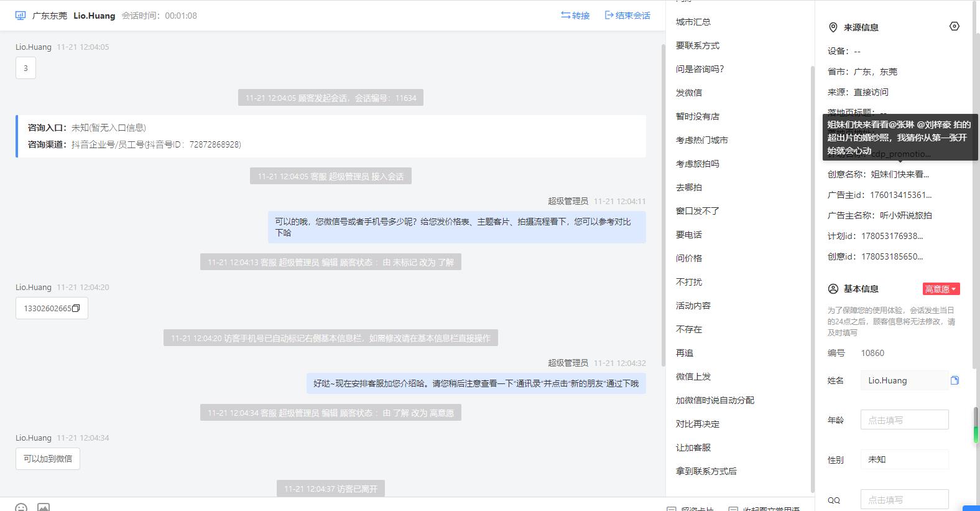Click the image upload icon below chat
The height and width of the screenshot is (511, 980).
44,507
